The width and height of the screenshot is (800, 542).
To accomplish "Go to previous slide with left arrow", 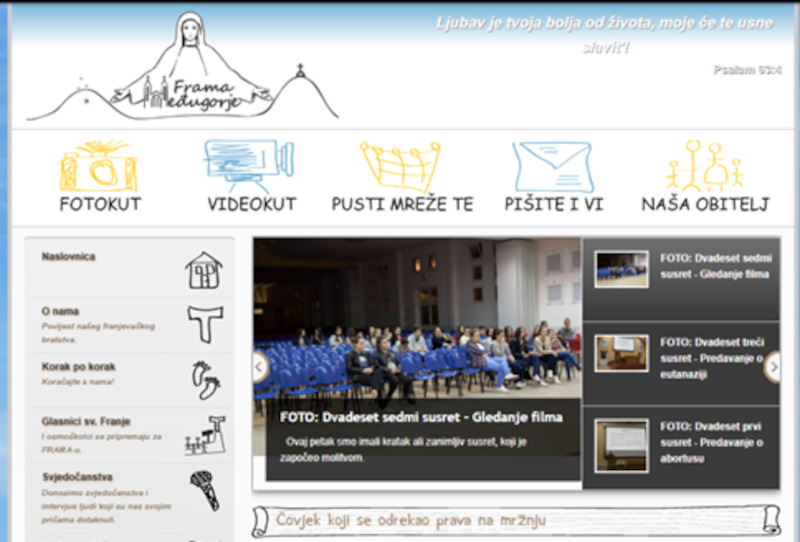I will 261,367.
